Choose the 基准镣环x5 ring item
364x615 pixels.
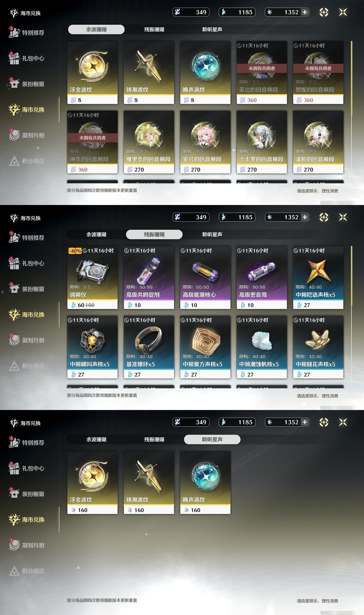pos(149,347)
